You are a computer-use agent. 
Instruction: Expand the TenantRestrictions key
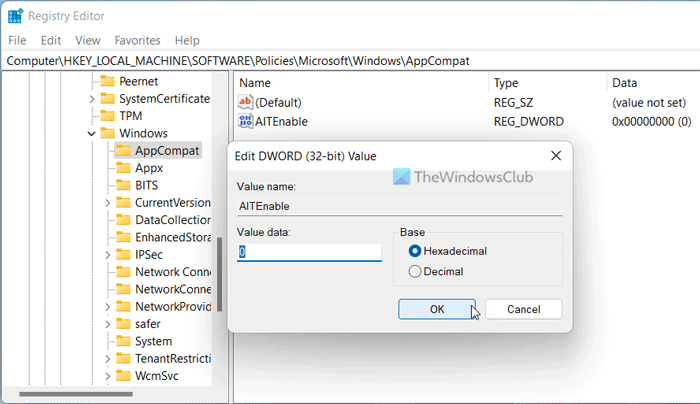coord(108,358)
